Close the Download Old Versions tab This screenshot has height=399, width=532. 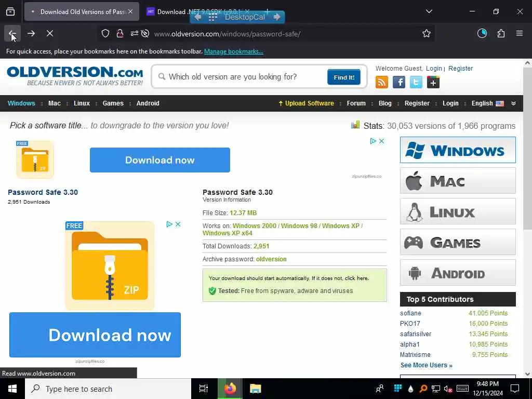pos(130,11)
